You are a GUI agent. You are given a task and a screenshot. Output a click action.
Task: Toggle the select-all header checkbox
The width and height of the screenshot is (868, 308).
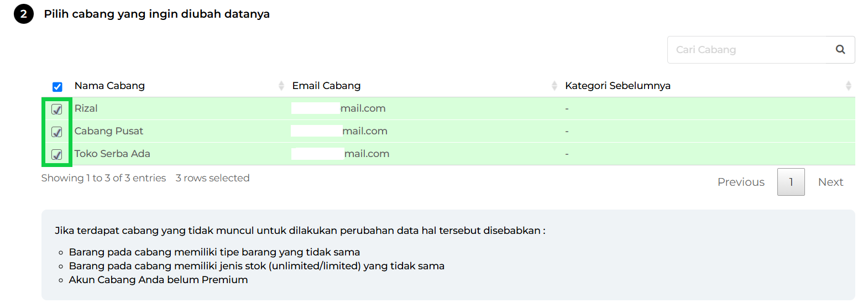pyautogui.click(x=57, y=87)
